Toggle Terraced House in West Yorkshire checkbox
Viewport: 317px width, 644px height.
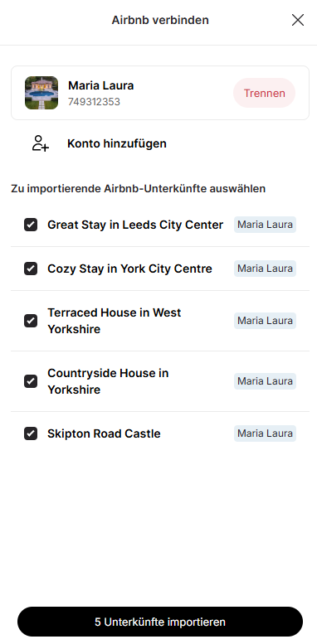pos(31,321)
